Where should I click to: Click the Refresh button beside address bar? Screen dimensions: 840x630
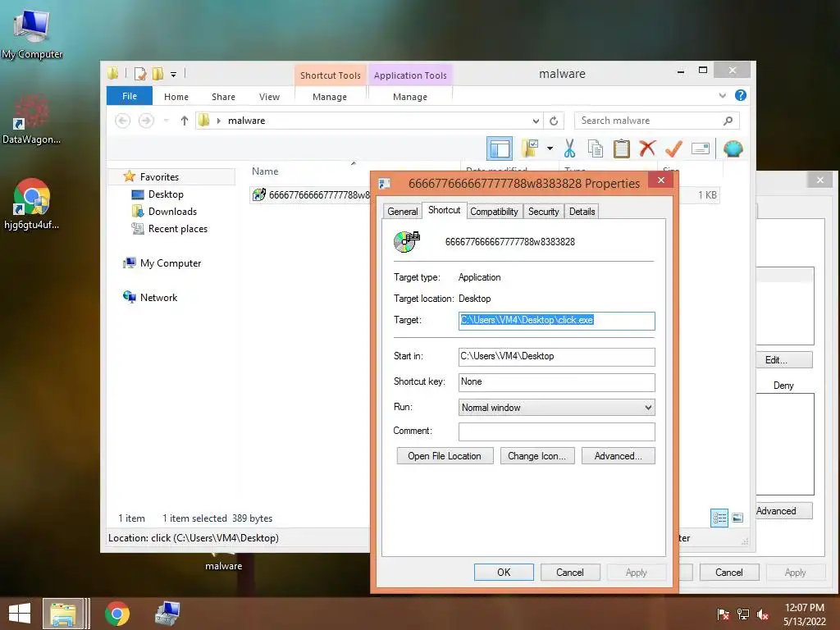click(554, 121)
